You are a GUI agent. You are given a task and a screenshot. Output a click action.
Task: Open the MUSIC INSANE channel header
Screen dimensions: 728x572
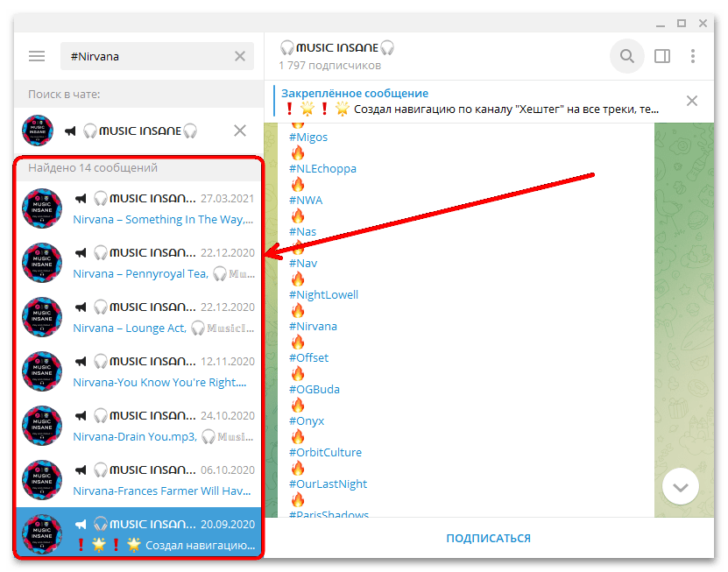(337, 56)
